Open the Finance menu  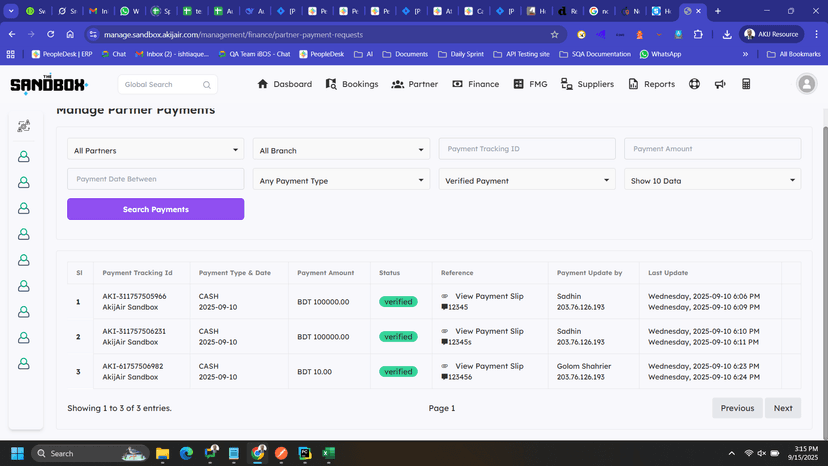475,85
